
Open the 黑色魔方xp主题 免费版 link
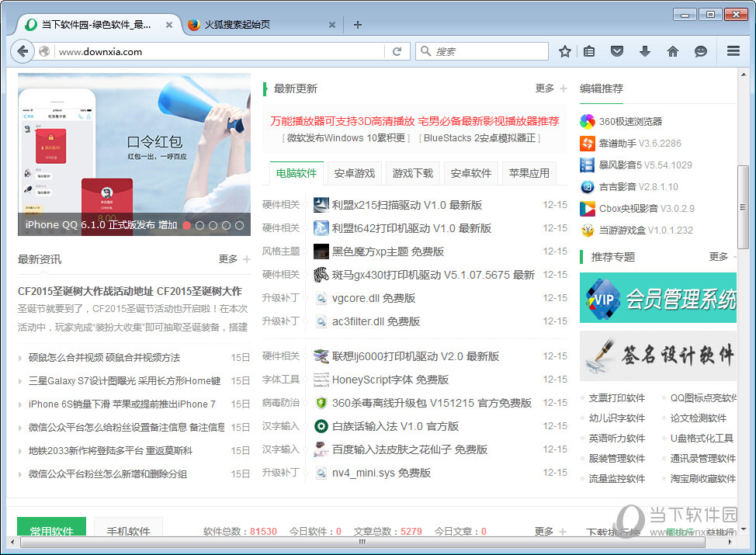coord(387,251)
